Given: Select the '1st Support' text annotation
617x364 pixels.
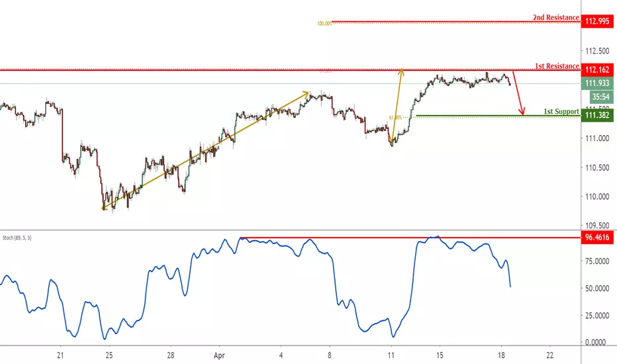Looking at the screenshot, I should point(561,111).
